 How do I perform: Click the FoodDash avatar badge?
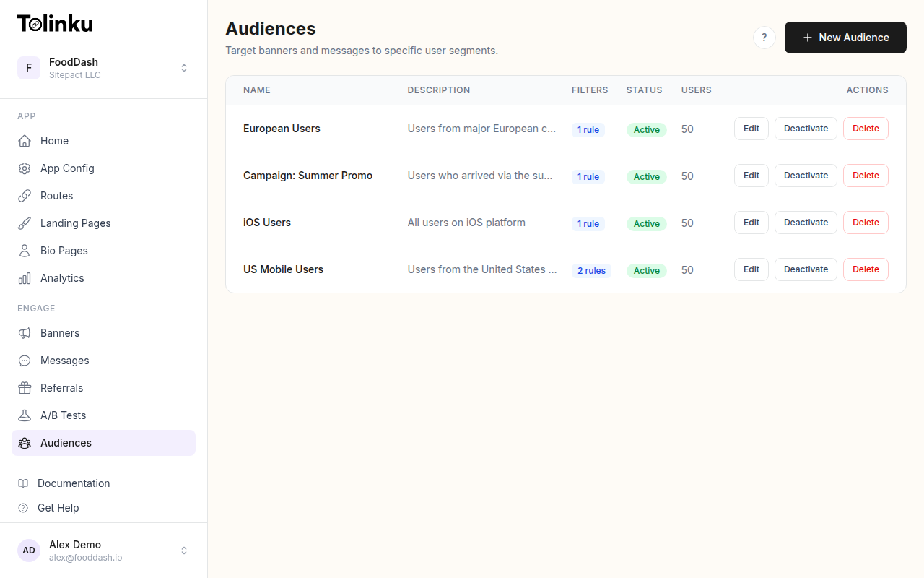tap(29, 67)
